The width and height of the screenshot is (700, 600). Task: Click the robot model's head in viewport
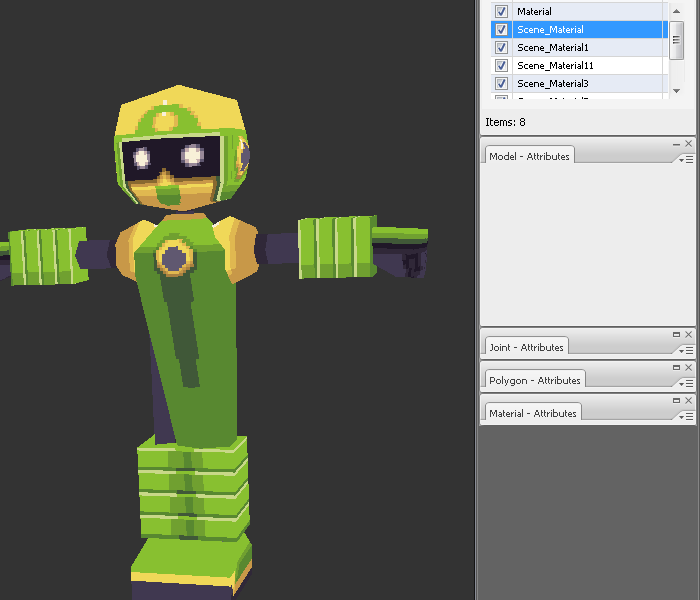pos(181,147)
